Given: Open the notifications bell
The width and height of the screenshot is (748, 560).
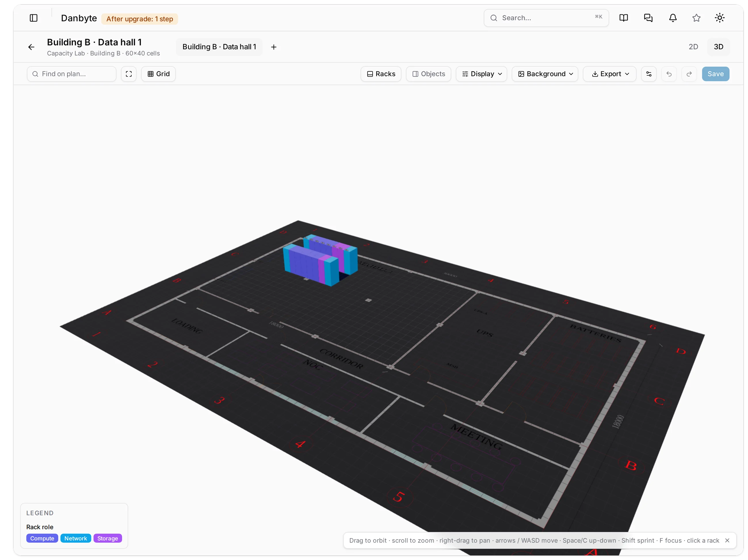Looking at the screenshot, I should coord(673,18).
